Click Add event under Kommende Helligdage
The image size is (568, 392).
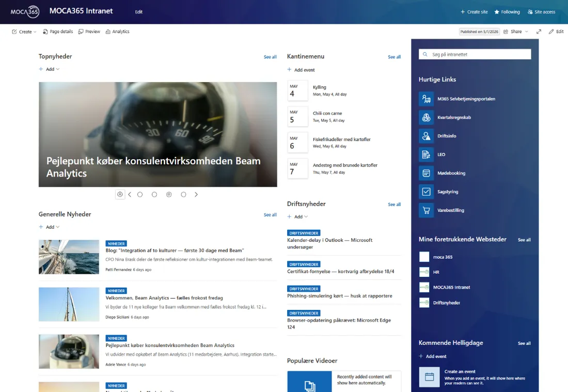click(x=433, y=356)
